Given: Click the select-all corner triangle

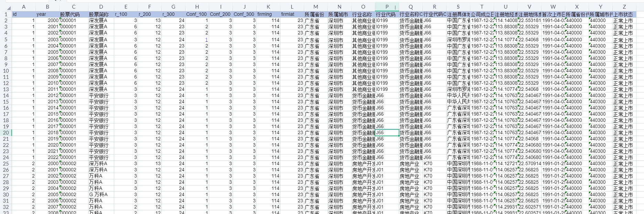Looking at the screenshot, I should coord(8,8).
